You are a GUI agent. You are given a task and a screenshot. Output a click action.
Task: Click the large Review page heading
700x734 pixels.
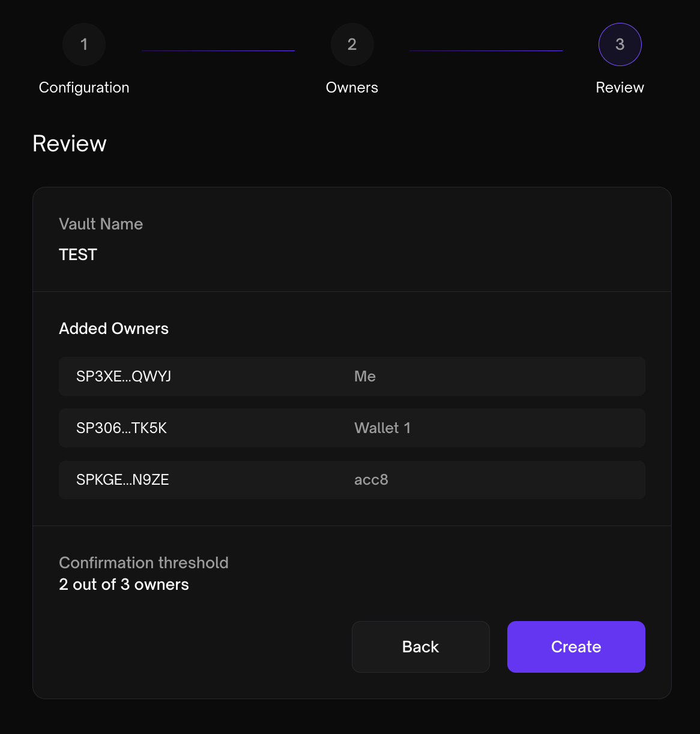(x=70, y=144)
